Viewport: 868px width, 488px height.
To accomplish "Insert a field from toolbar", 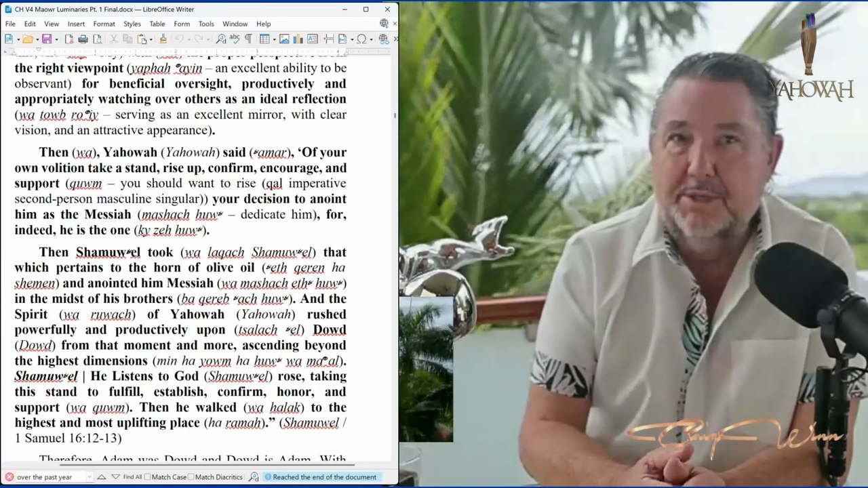I will pos(342,39).
